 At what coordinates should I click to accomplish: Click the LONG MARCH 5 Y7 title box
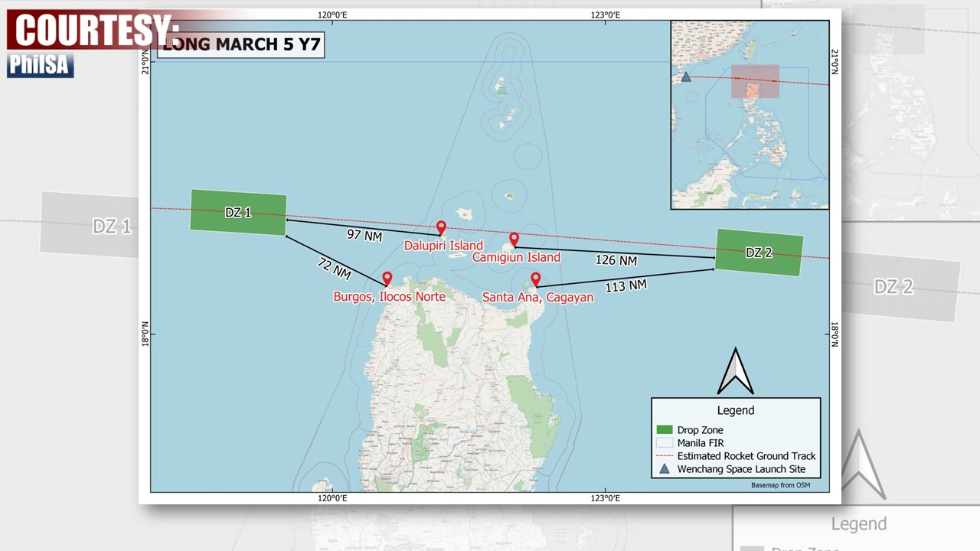pyautogui.click(x=240, y=44)
